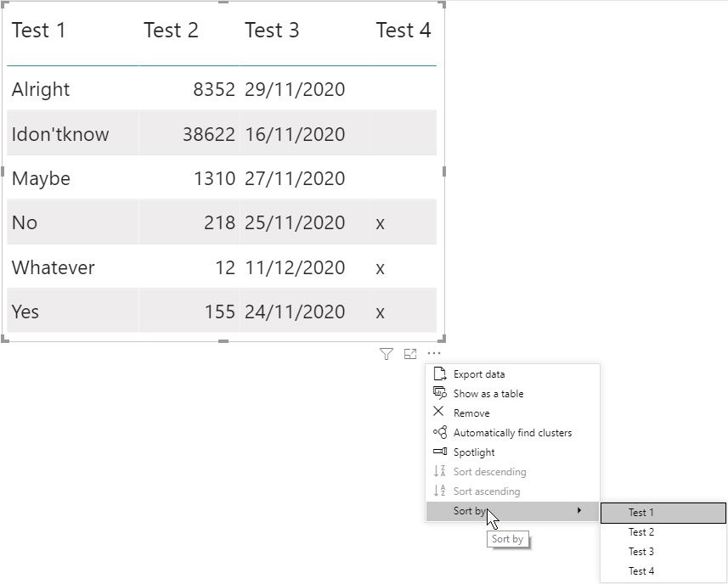
Task: Click the date 11/12/2020
Action: pos(295,267)
